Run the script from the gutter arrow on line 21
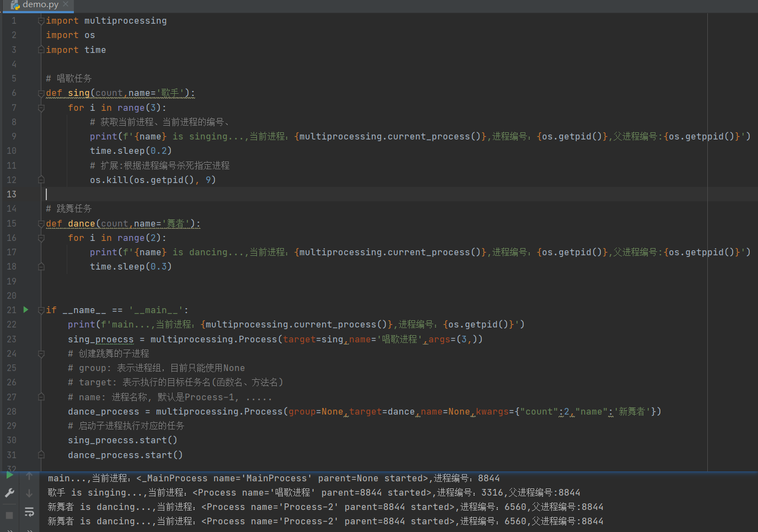This screenshot has height=532, width=758. pyautogui.click(x=25, y=310)
